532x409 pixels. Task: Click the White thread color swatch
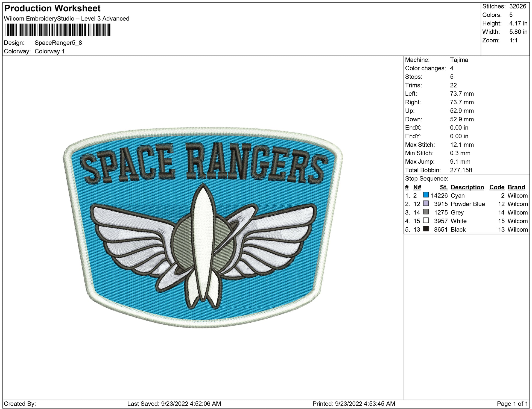click(426, 220)
